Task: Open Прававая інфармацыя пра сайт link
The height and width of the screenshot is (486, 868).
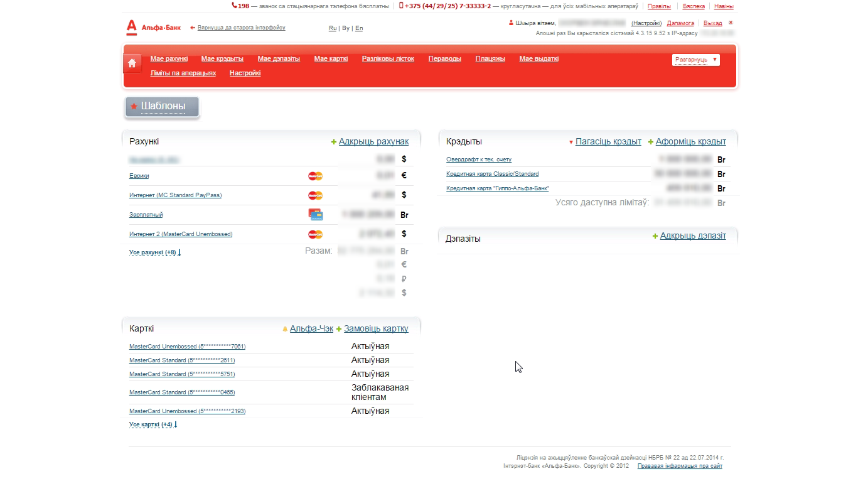Action: (x=680, y=466)
